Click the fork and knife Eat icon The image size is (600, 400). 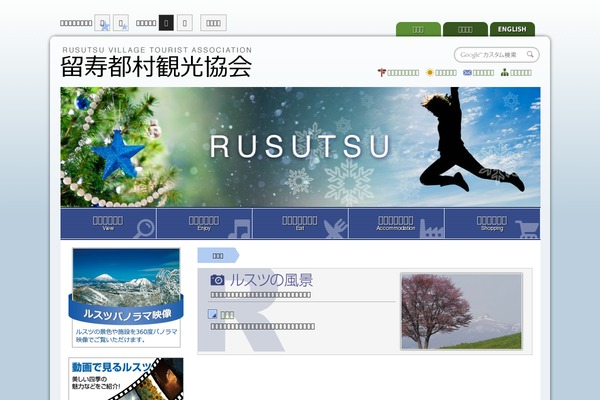tap(335, 229)
